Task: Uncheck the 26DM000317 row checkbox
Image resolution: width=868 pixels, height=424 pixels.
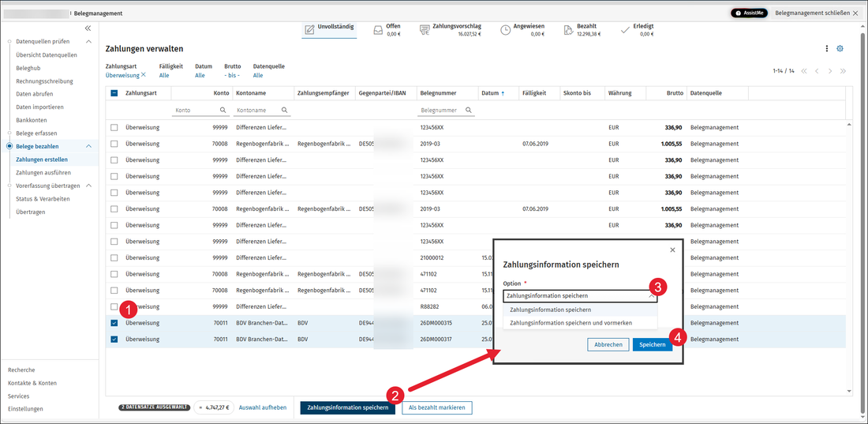Action: pyautogui.click(x=114, y=340)
